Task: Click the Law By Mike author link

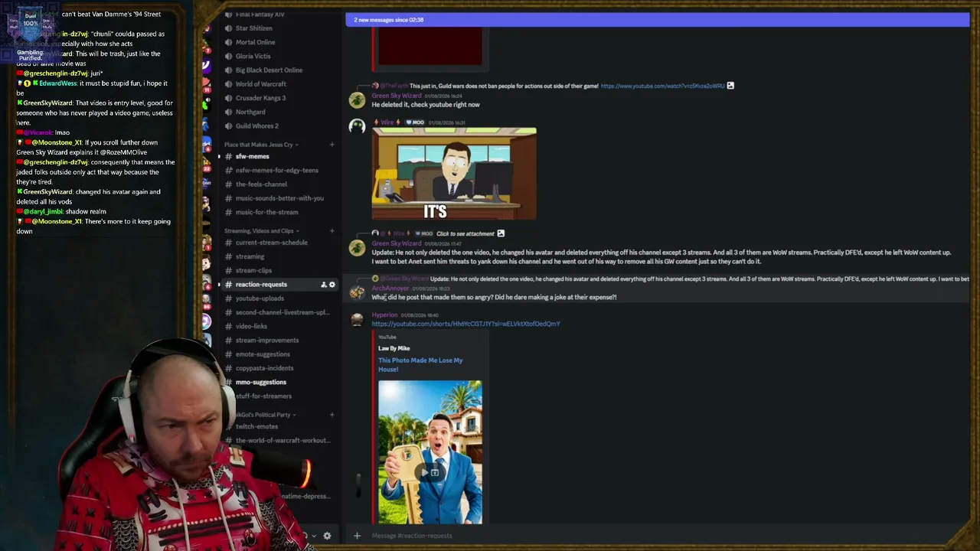Action: coord(394,348)
